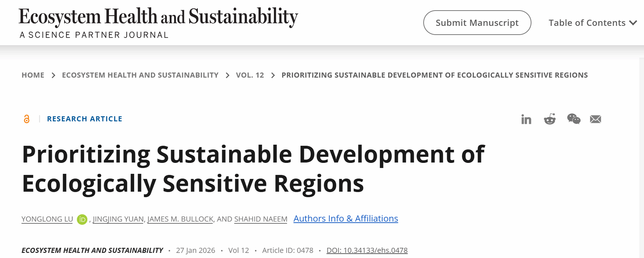Select author James M. Bullock

coord(180,219)
